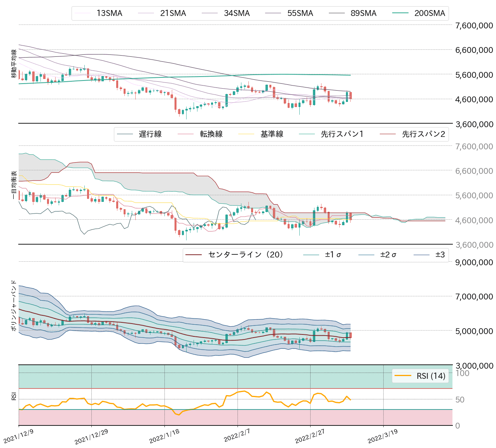Click the teal 200SMA line icon in legend
The width and height of the screenshot is (496, 448).
tap(401, 13)
